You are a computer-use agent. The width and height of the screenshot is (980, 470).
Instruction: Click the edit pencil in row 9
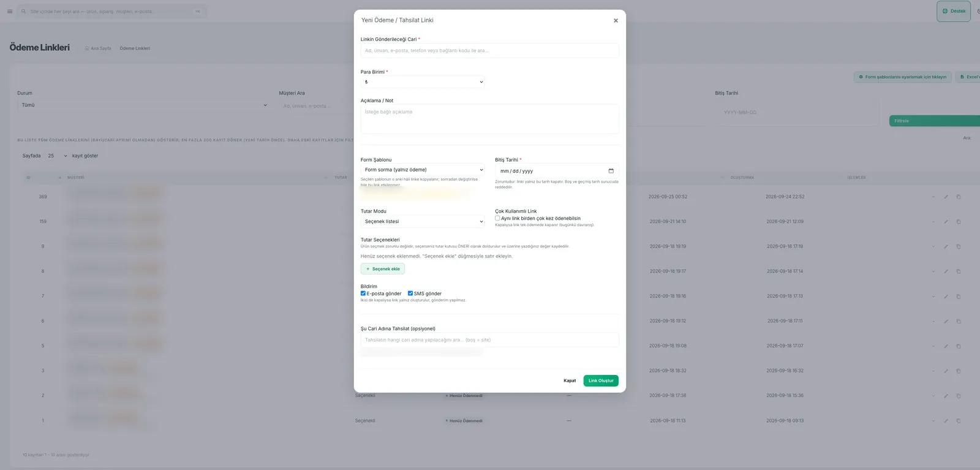click(946, 246)
